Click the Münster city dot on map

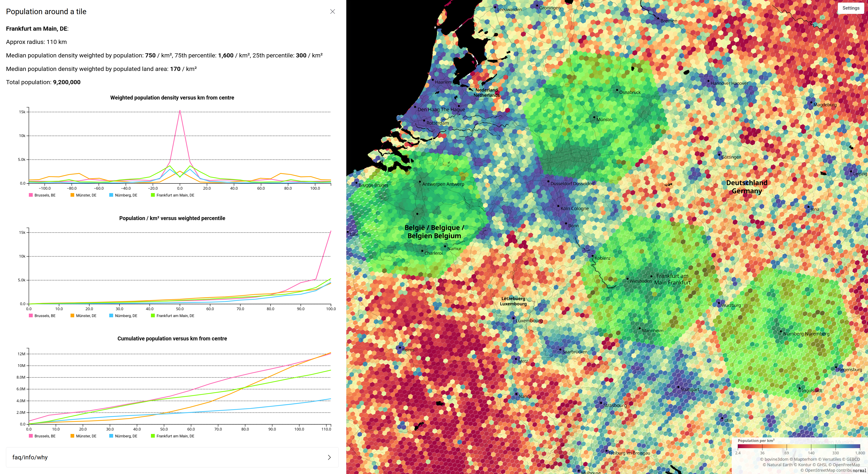594,117
